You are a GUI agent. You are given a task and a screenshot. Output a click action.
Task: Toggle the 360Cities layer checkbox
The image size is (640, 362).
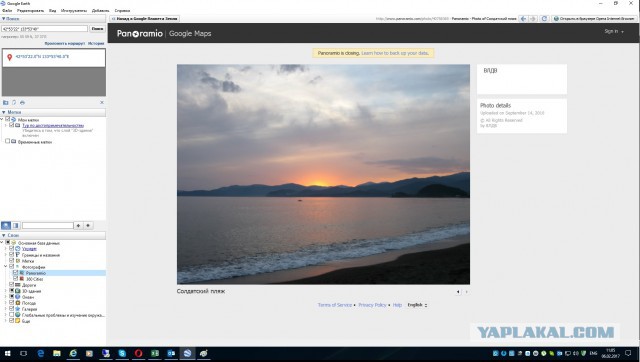point(15,279)
